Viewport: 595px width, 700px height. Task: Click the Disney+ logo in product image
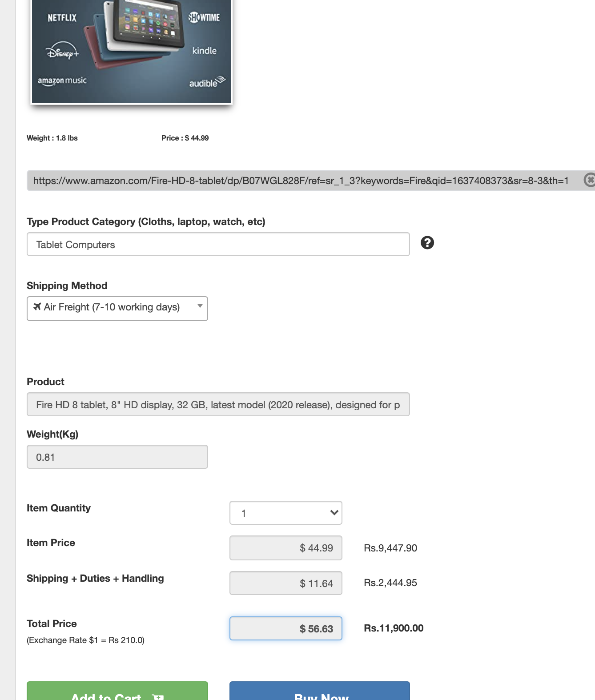(x=63, y=51)
